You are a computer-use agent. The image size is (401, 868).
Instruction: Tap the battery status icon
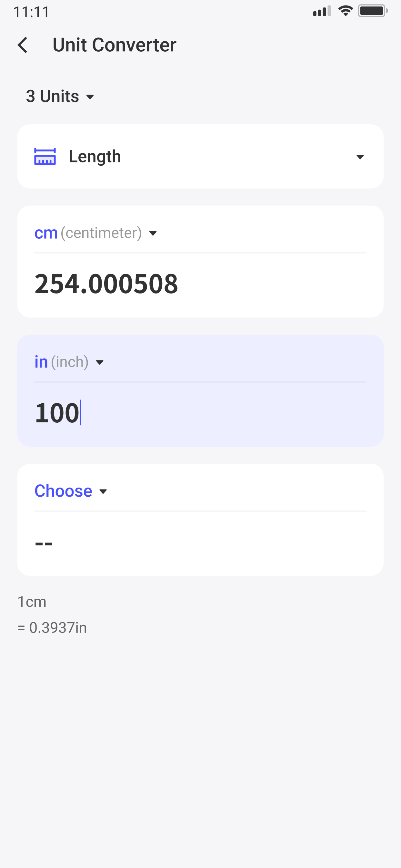click(x=372, y=11)
